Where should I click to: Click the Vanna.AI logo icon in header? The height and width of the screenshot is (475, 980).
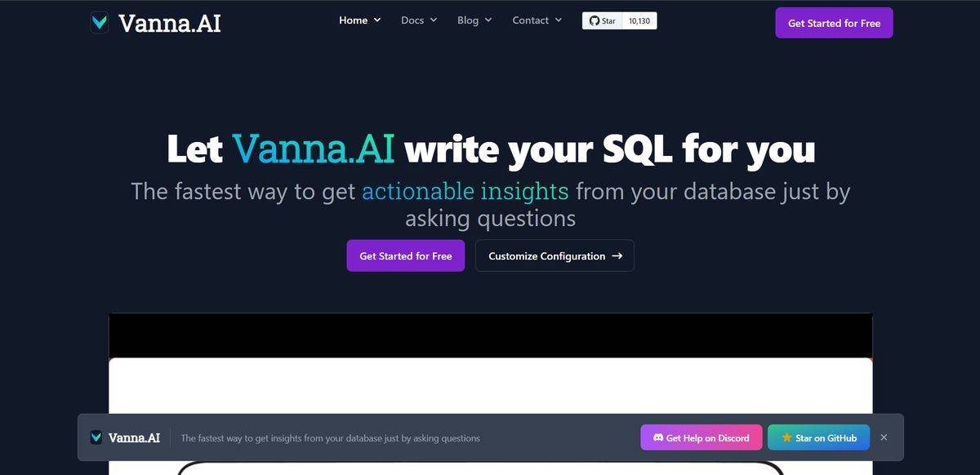pos(100,23)
